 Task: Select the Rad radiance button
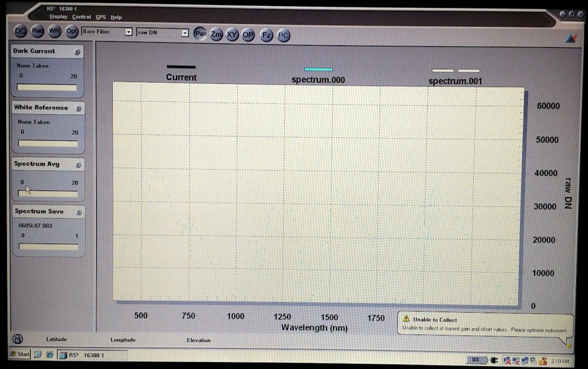38,31
